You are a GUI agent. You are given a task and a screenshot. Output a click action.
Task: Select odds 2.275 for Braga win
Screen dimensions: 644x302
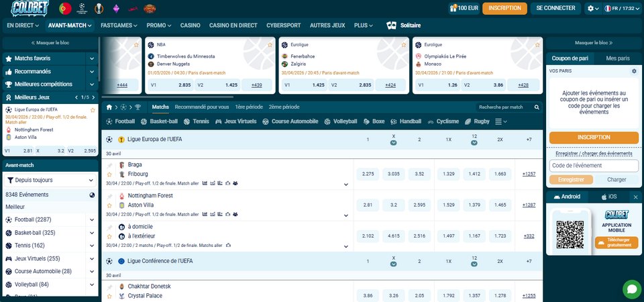pos(368,174)
